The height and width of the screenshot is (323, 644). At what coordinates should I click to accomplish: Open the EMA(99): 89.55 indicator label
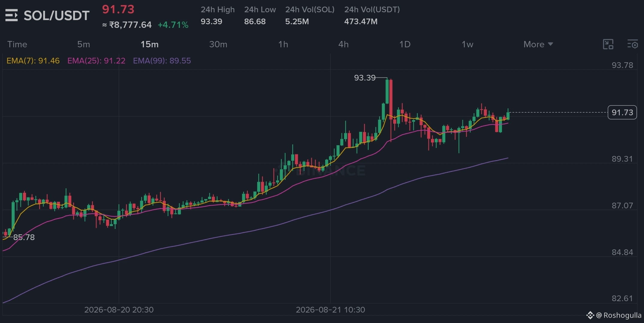[162, 61]
